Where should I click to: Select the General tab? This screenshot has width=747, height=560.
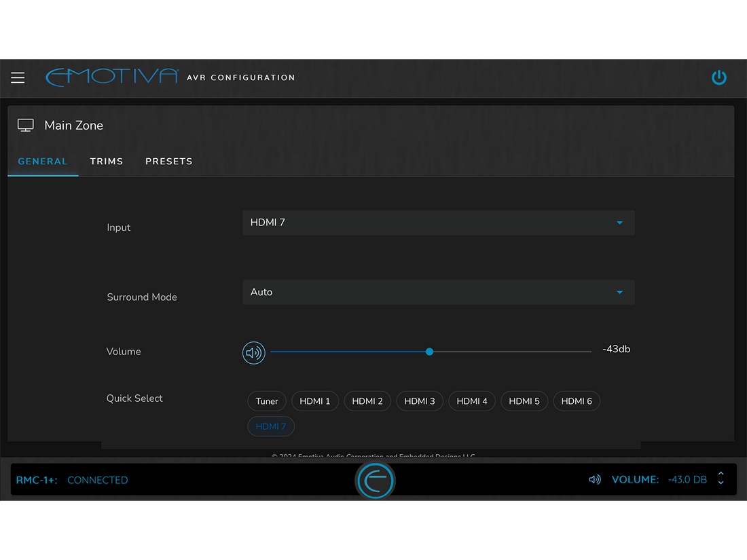(x=43, y=162)
